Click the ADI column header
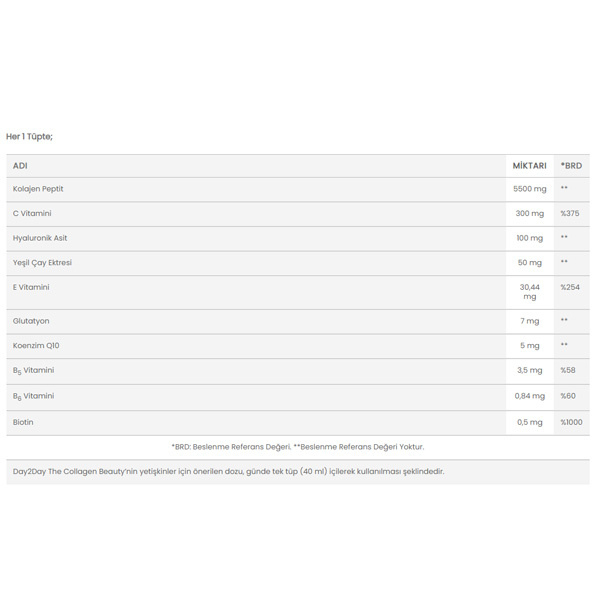 tap(20, 166)
